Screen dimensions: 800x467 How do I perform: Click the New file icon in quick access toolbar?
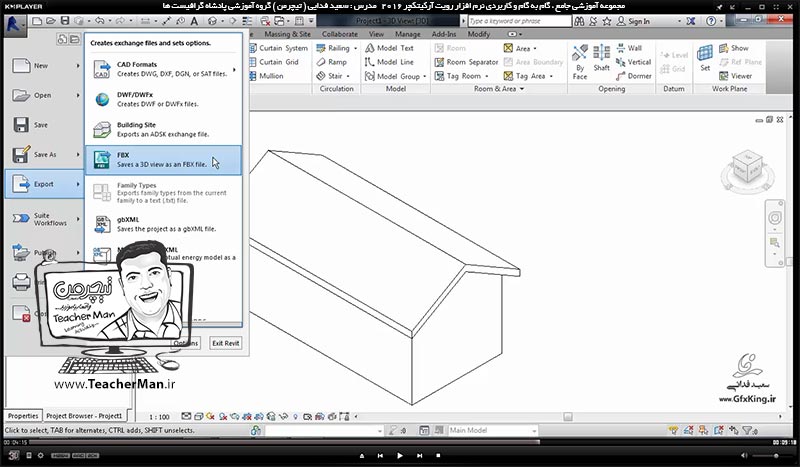click(x=37, y=21)
